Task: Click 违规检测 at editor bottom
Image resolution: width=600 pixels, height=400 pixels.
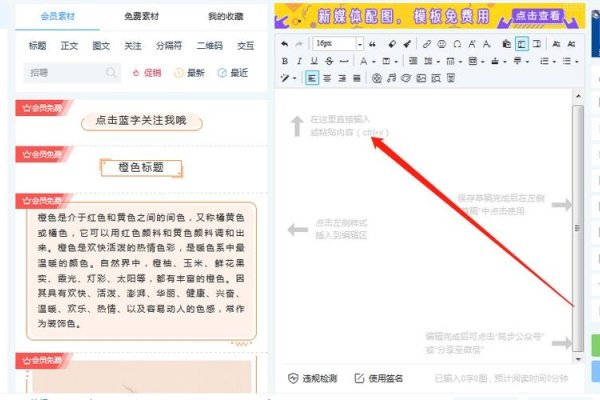Action: click(312, 379)
